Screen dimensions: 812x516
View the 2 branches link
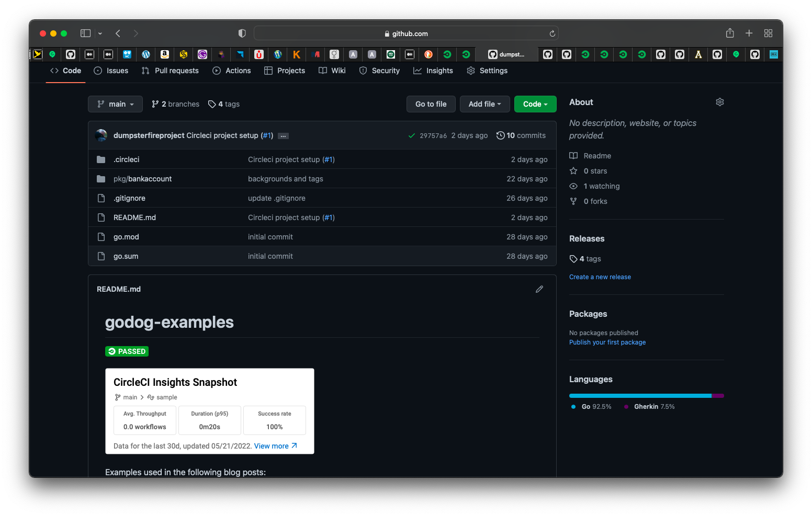point(175,104)
